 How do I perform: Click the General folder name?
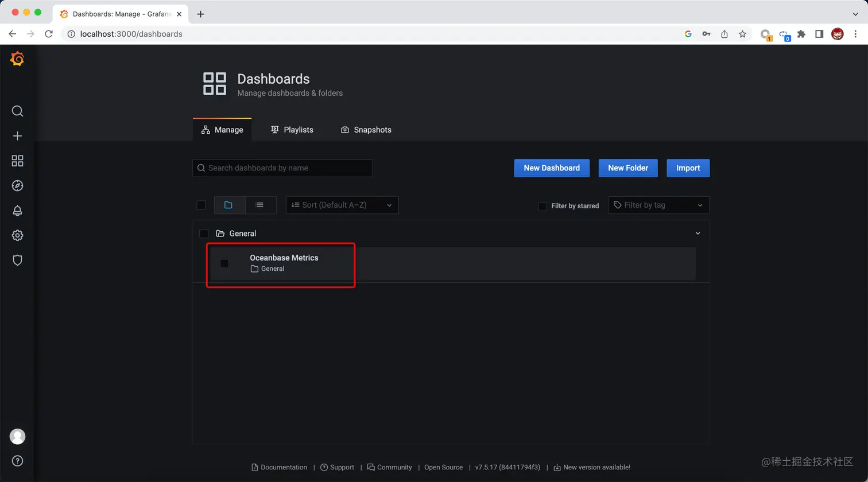click(x=243, y=234)
